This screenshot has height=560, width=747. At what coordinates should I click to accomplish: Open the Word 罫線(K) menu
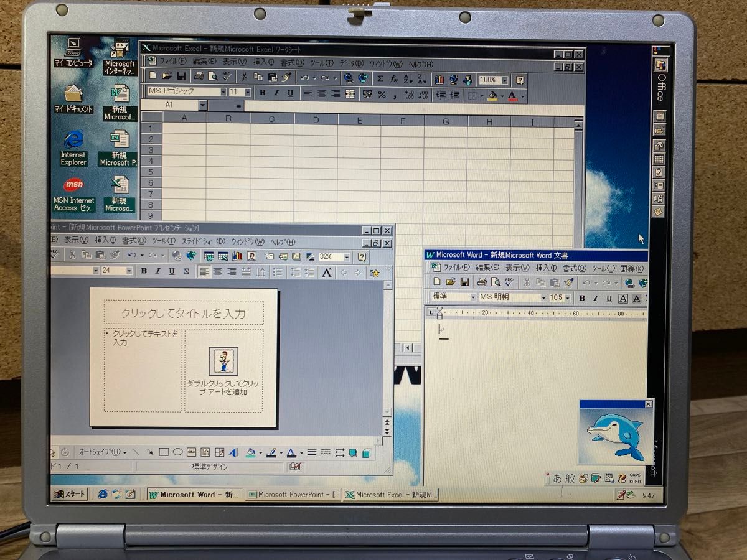(x=632, y=268)
